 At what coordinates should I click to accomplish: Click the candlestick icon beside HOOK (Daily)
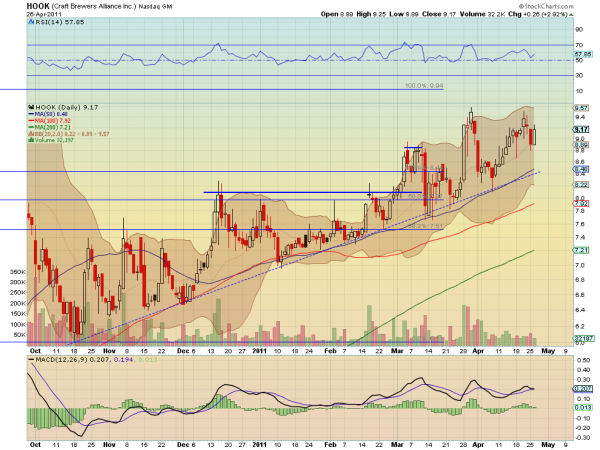pyautogui.click(x=31, y=108)
